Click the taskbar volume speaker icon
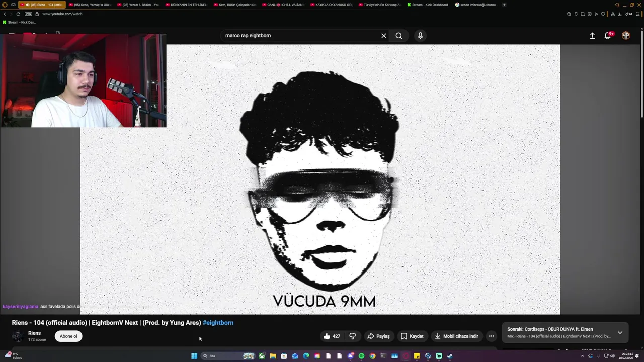644x362 pixels. click(x=612, y=356)
